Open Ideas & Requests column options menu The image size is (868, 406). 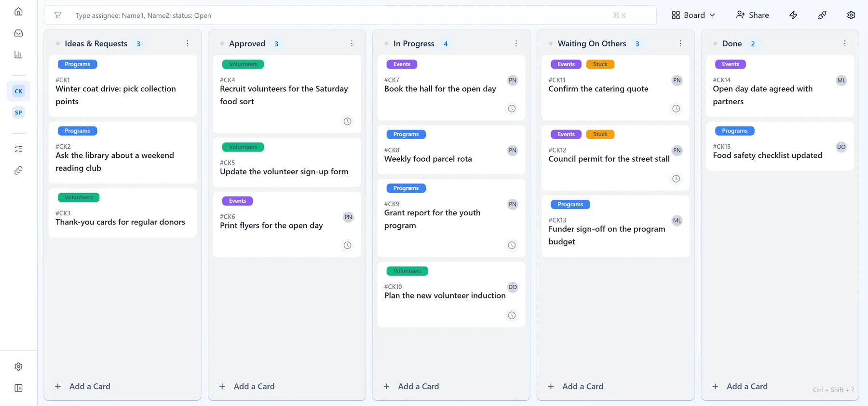(188, 43)
